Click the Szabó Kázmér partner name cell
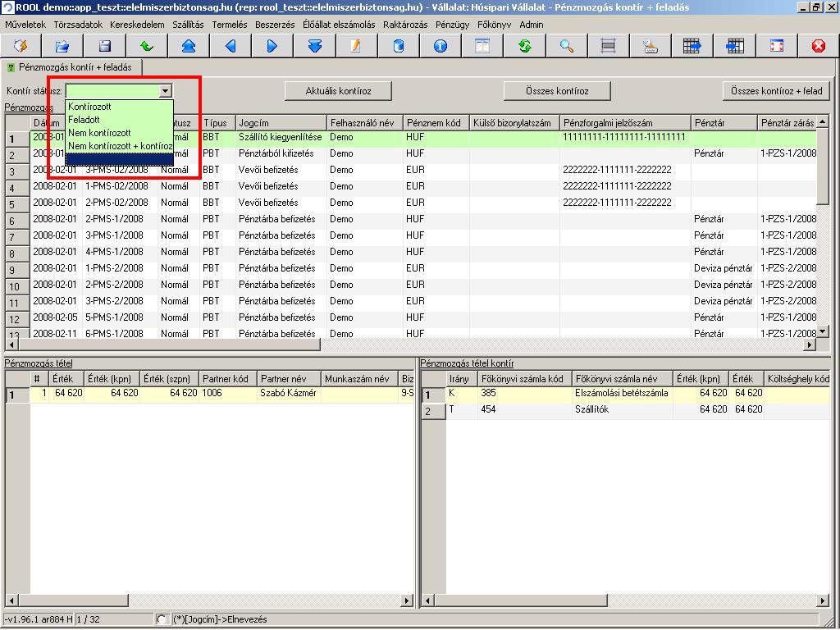840x630 pixels. (289, 393)
